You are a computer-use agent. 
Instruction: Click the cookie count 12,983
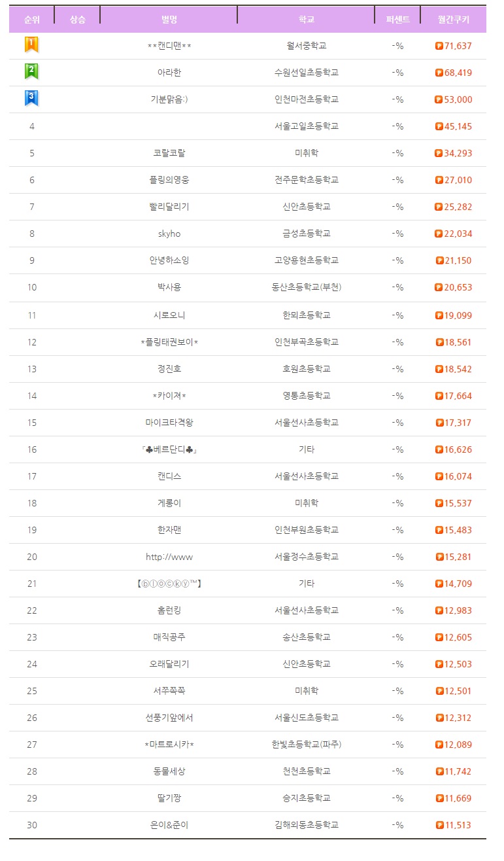(x=458, y=610)
